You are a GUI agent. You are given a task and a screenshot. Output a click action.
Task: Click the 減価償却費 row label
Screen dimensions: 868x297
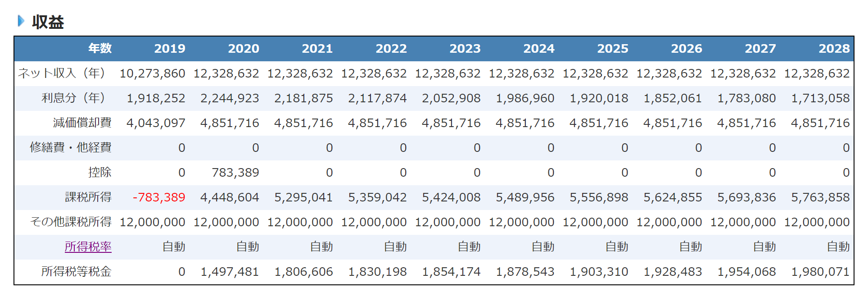(x=82, y=123)
